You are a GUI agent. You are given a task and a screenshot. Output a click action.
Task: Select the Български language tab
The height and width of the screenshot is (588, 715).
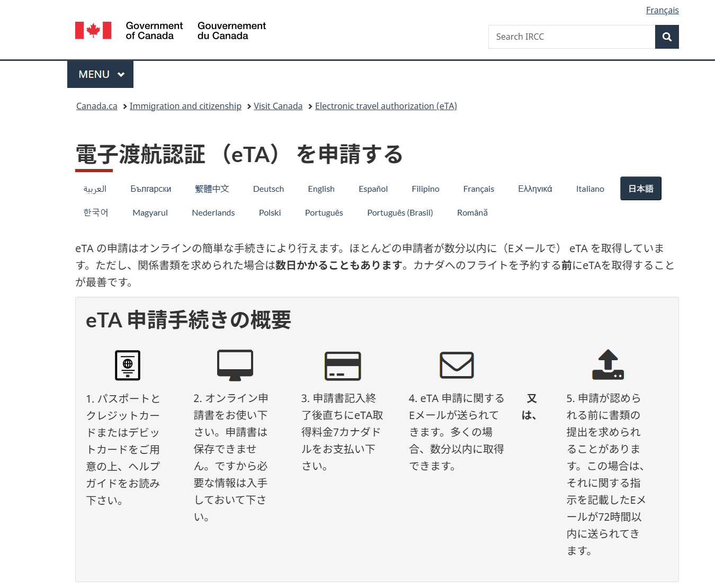151,189
